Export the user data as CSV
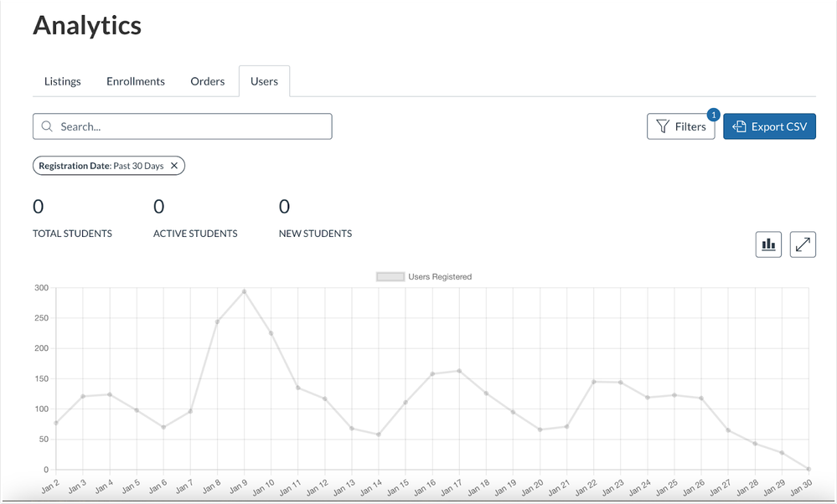837x504 pixels. [769, 126]
